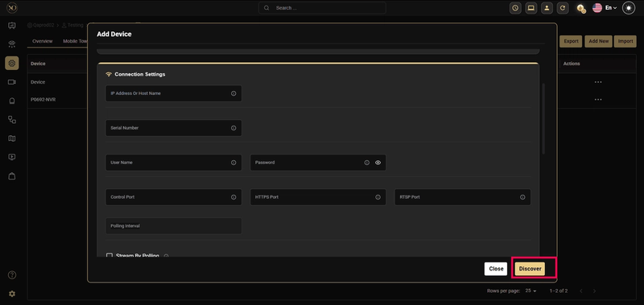
Task: Select the highlighted gear configuration sidebar icon
Action: pyautogui.click(x=12, y=64)
